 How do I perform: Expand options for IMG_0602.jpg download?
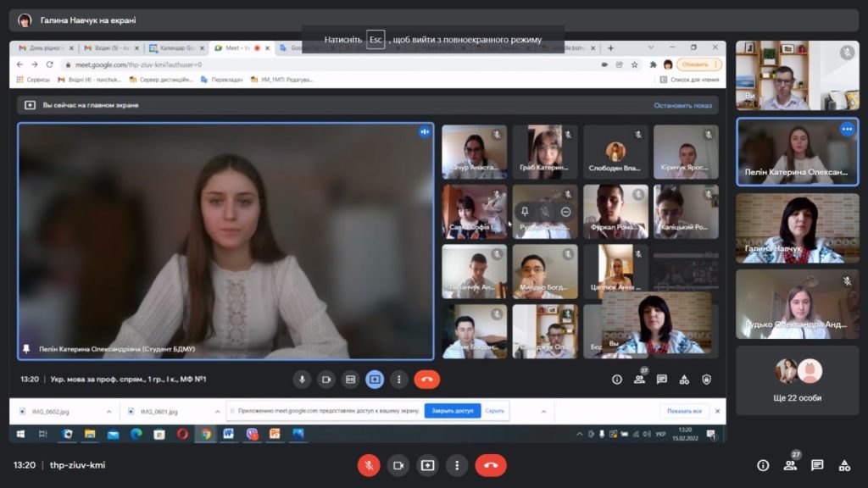point(108,412)
